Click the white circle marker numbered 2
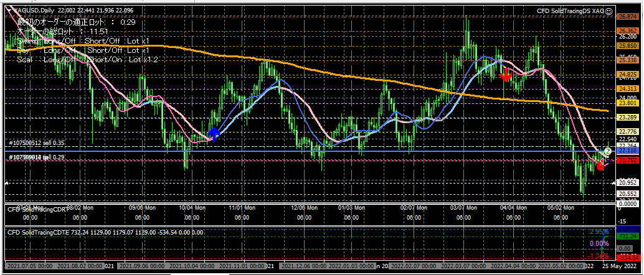This screenshot has width=644, height=275. click(608, 151)
